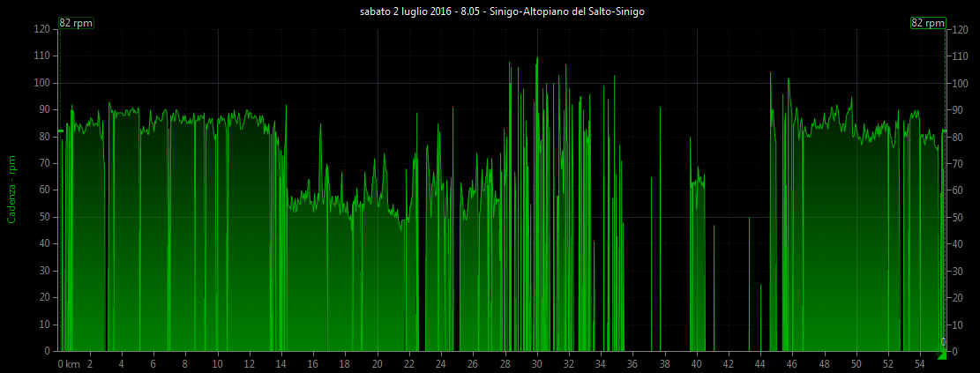This screenshot has height=373, width=980.
Task: Click the 10 km tick on the distance axis
Action: (x=217, y=363)
